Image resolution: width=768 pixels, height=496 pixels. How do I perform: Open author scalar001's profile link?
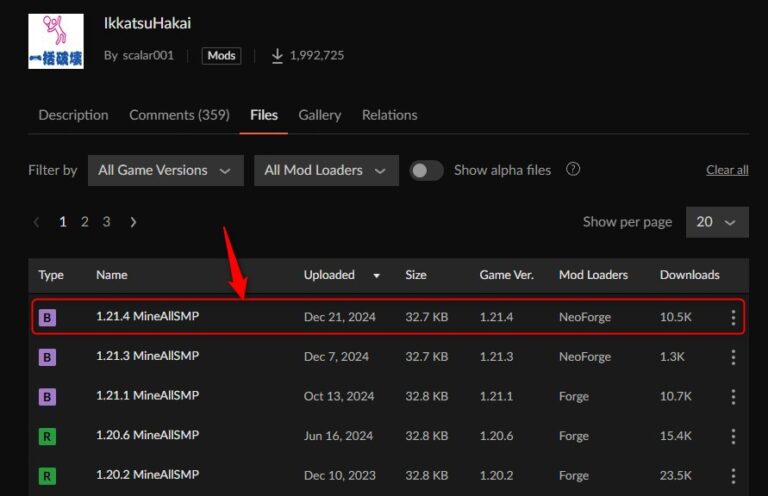click(147, 55)
